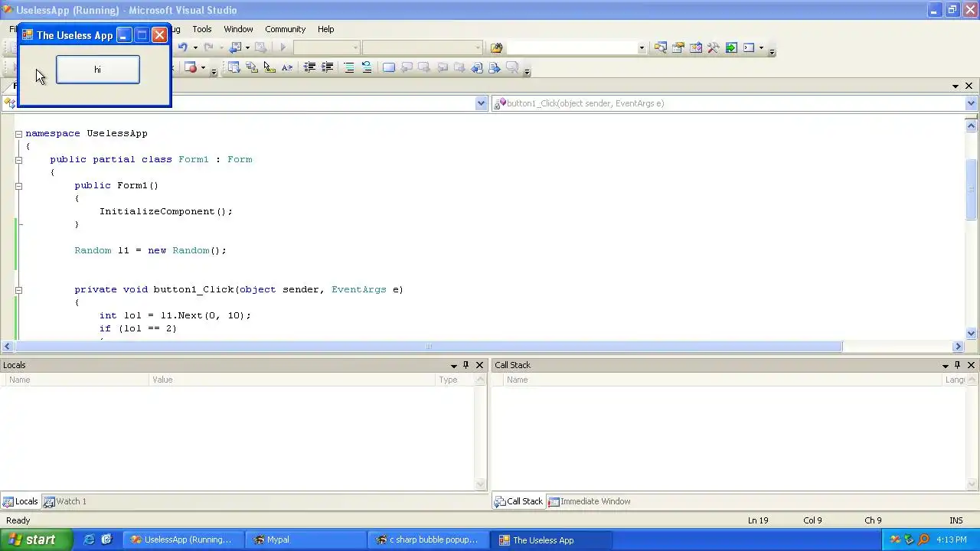
Task: Click Decrease Line Indent icon
Action: [309, 67]
